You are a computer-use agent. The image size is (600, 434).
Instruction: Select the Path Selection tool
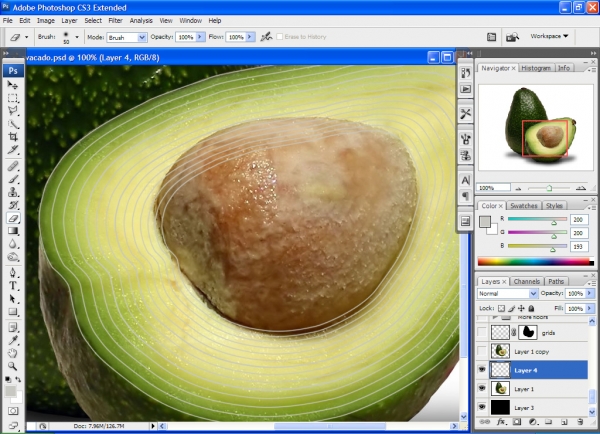click(x=13, y=299)
